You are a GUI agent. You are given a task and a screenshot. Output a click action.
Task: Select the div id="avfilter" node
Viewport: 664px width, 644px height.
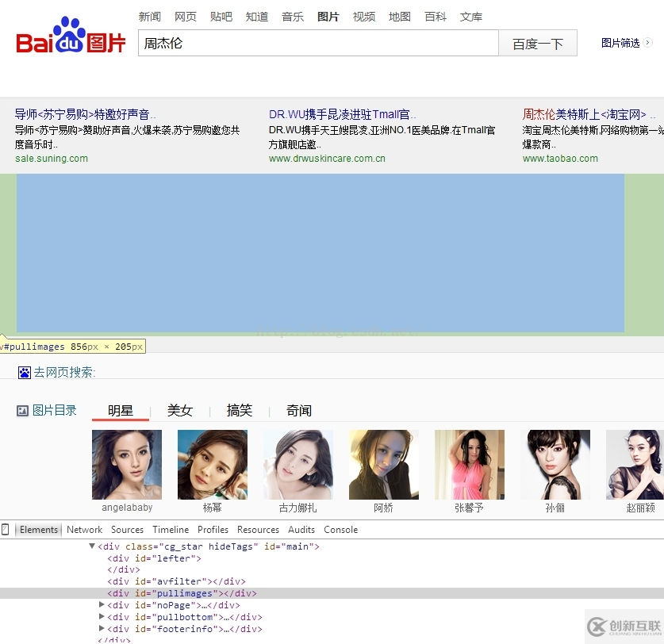click(176, 581)
